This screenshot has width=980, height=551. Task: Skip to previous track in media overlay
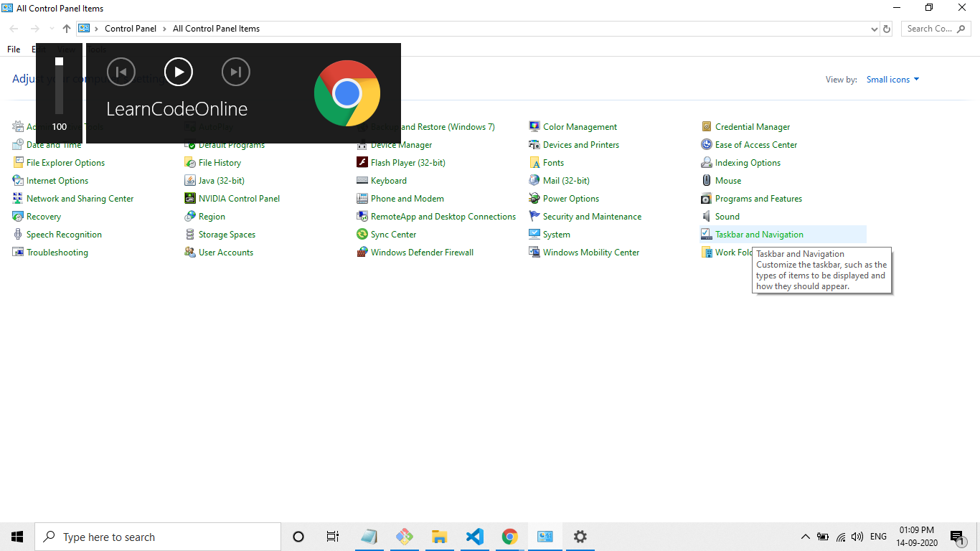click(121, 72)
